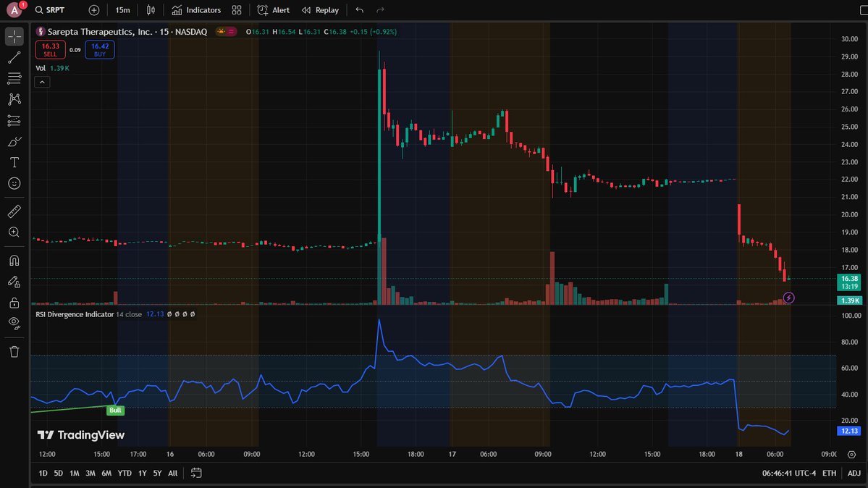Toggle magnet mode for drawings
Image resolution: width=868 pixels, height=488 pixels.
[x=14, y=261]
